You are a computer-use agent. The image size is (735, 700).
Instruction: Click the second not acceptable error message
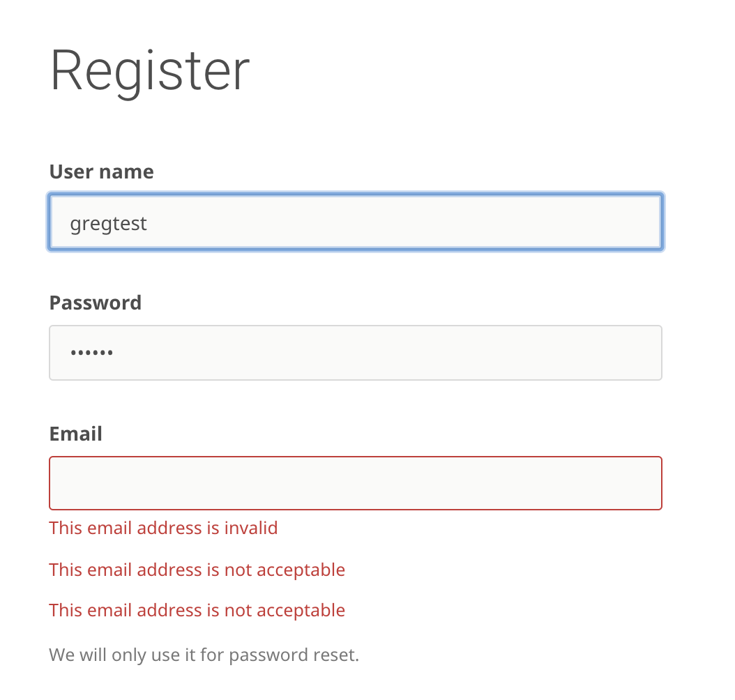tap(197, 570)
